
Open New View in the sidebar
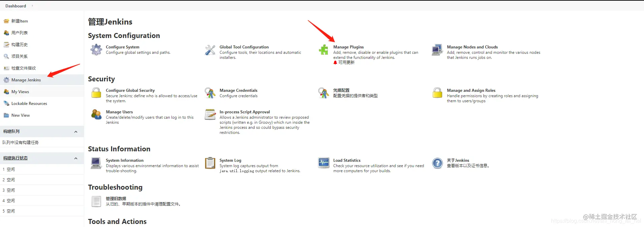[x=21, y=115]
